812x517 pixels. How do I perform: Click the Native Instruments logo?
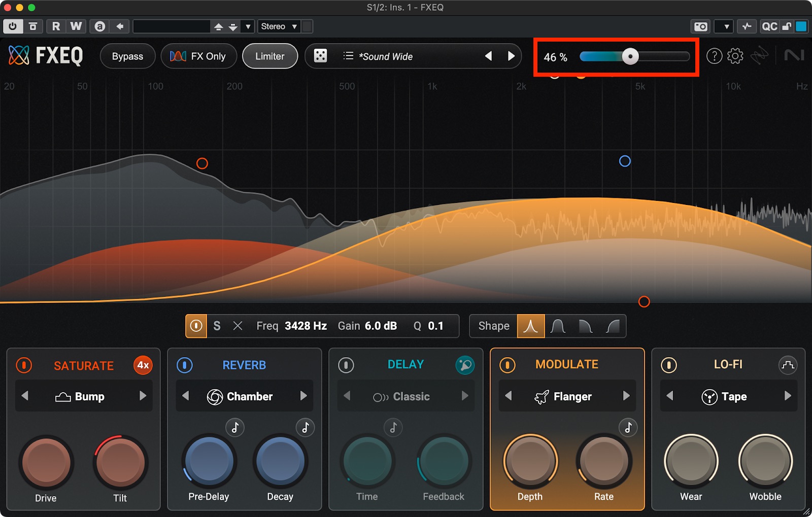tap(794, 55)
